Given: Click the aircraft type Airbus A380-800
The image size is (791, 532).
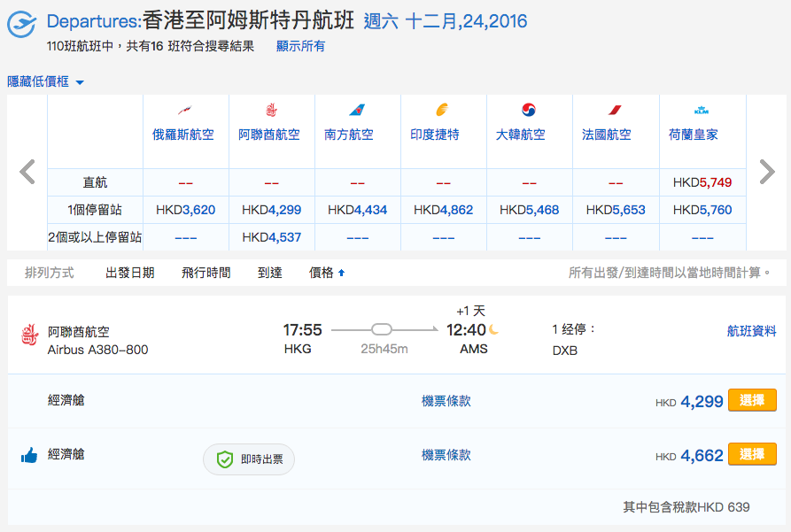Looking at the screenshot, I should click(97, 350).
